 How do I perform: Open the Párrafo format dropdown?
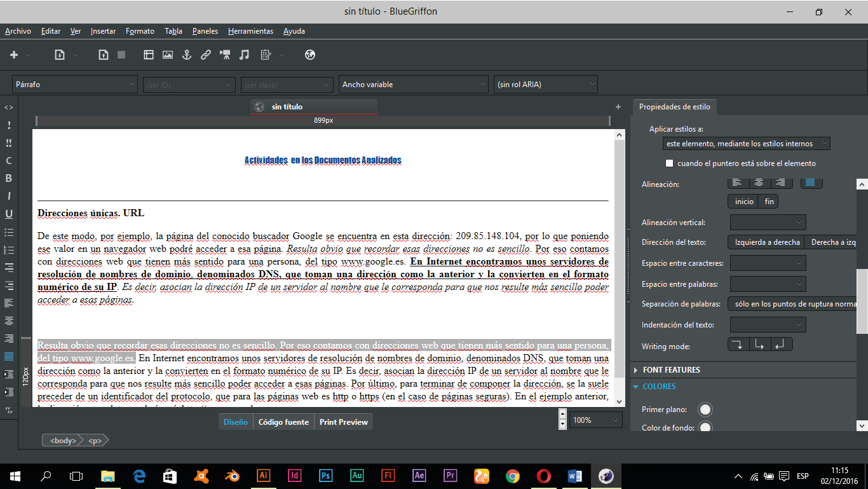[x=75, y=84]
